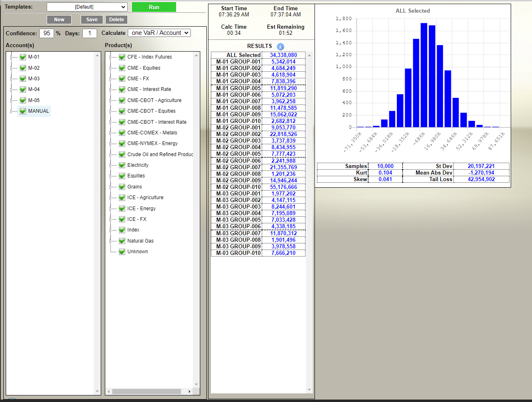Click the Confidence percentage input field

tap(47, 33)
